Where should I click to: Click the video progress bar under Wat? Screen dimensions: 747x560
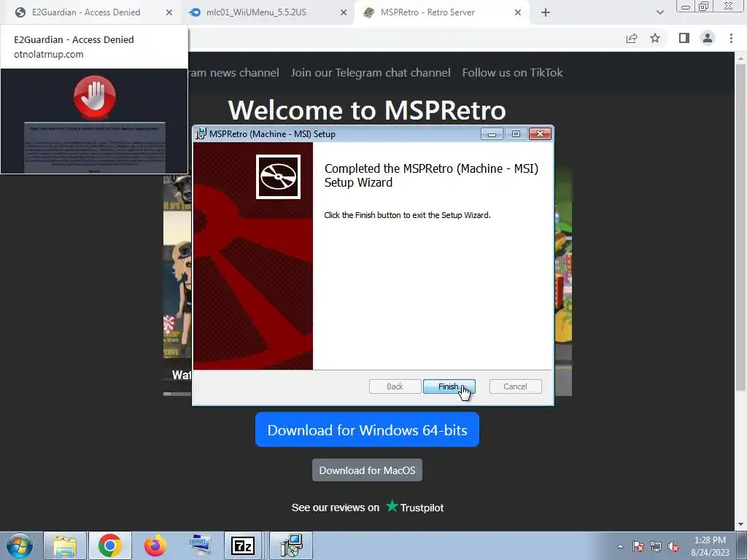point(177,394)
